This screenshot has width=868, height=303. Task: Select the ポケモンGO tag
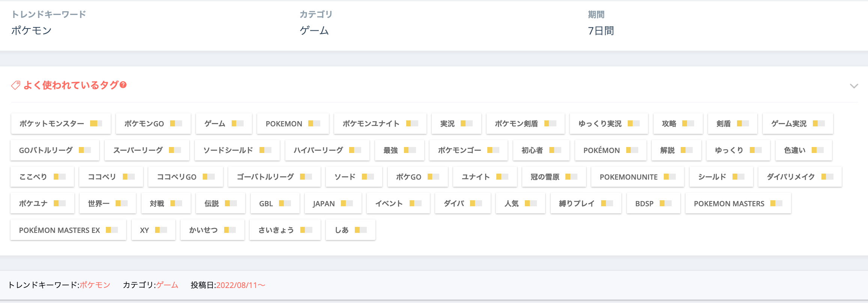153,124
